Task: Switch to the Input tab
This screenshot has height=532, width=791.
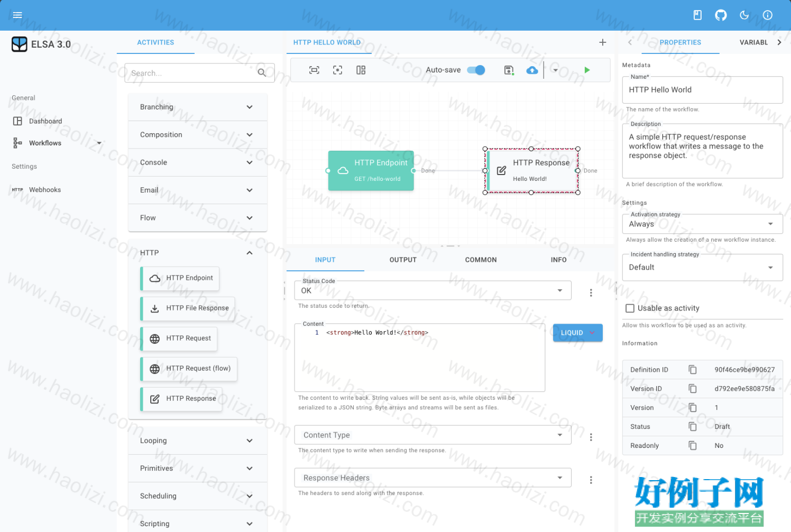Action: click(x=325, y=260)
